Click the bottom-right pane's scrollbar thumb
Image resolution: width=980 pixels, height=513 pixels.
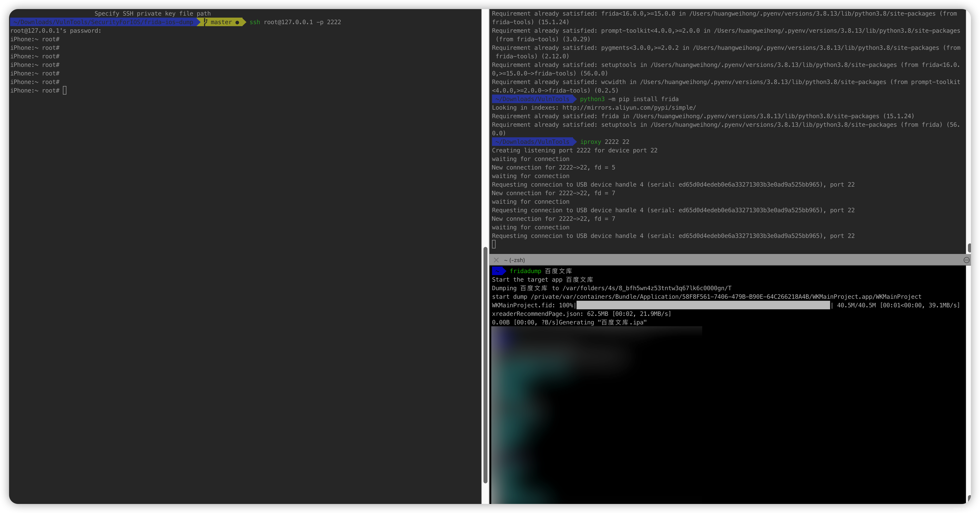[969, 498]
